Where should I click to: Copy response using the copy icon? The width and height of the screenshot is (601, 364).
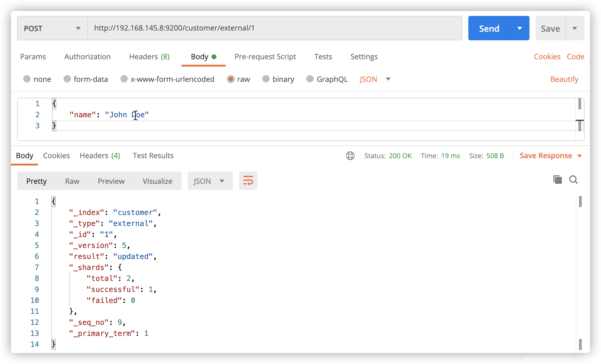tap(557, 180)
